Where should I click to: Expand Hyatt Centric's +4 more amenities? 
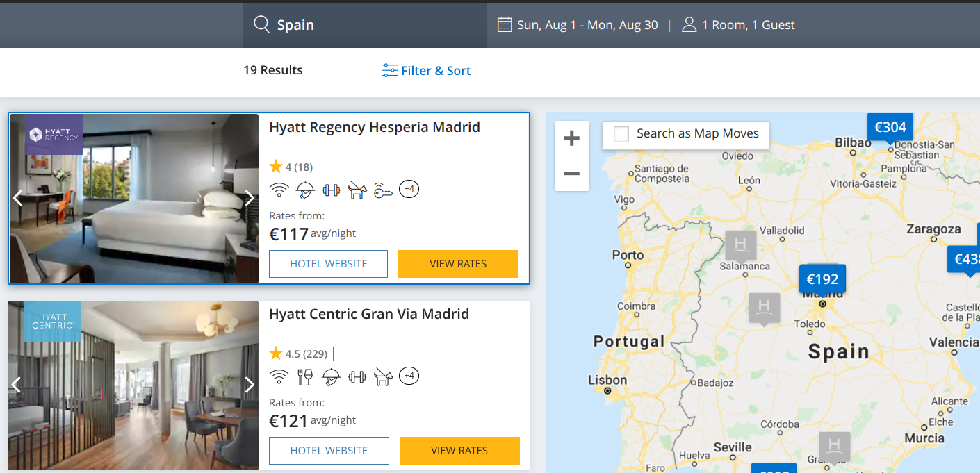tap(409, 376)
